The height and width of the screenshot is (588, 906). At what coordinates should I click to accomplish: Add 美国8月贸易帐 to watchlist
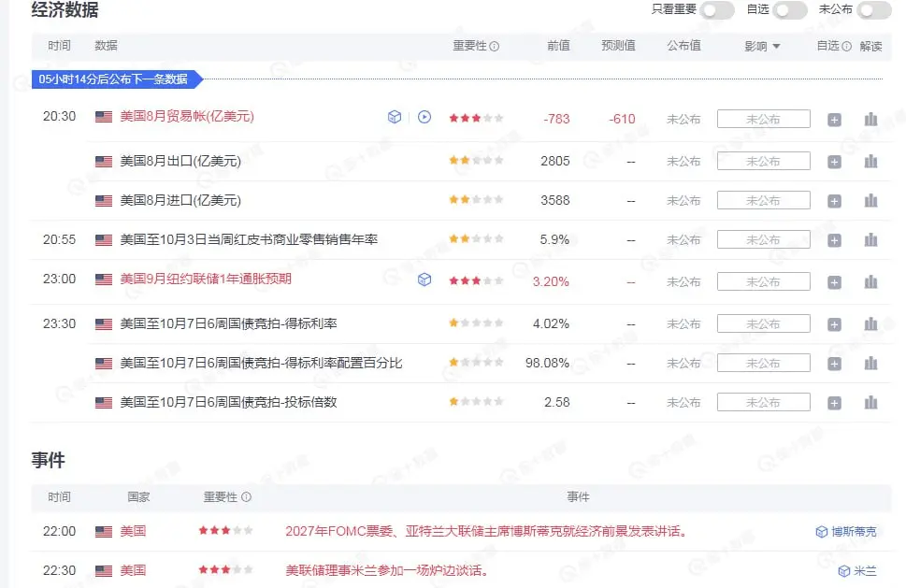834,120
